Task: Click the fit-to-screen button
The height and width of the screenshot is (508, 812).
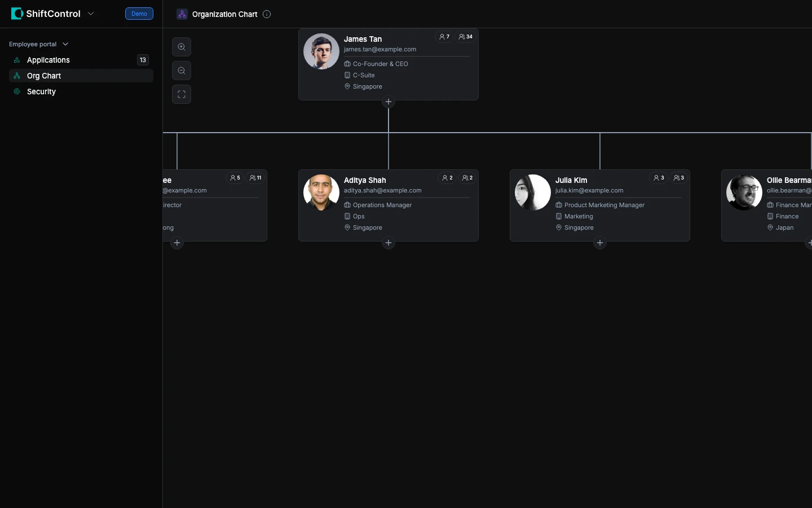Action: [x=182, y=94]
